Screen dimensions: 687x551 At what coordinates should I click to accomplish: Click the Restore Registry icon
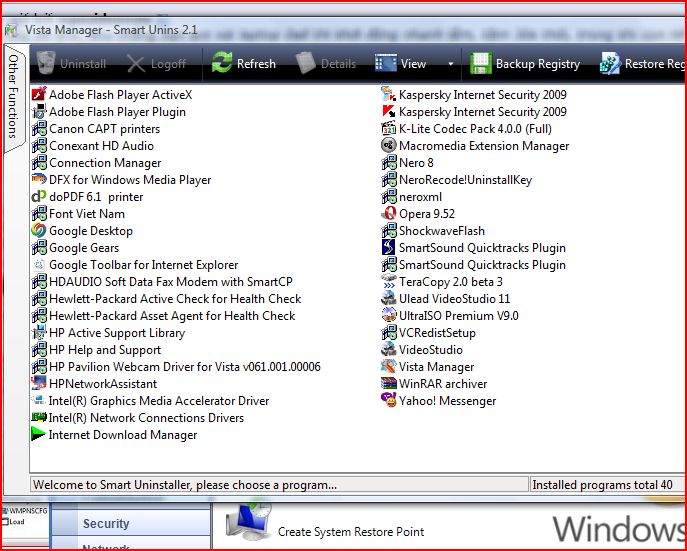click(x=609, y=63)
